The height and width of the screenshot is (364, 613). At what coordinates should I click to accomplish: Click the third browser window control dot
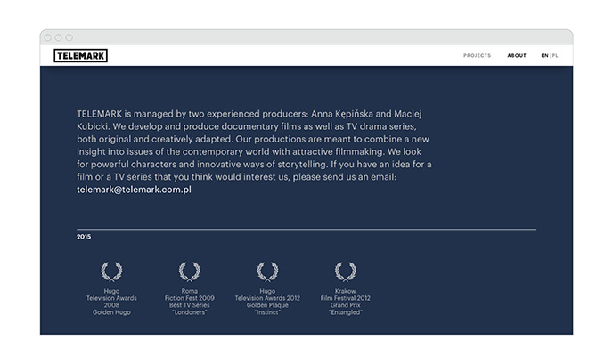(x=68, y=37)
